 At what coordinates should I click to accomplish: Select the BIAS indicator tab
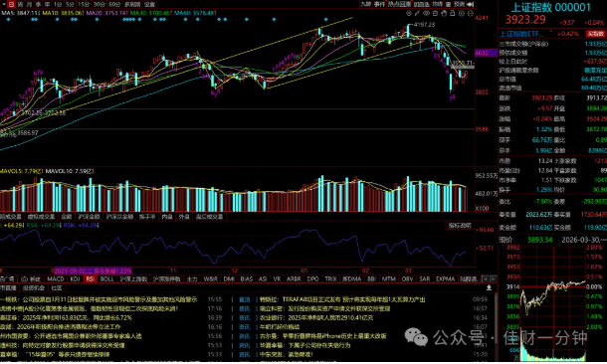[x=247, y=278]
